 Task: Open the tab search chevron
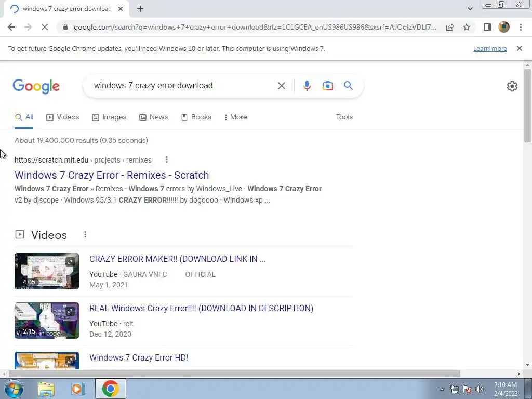pos(470,9)
